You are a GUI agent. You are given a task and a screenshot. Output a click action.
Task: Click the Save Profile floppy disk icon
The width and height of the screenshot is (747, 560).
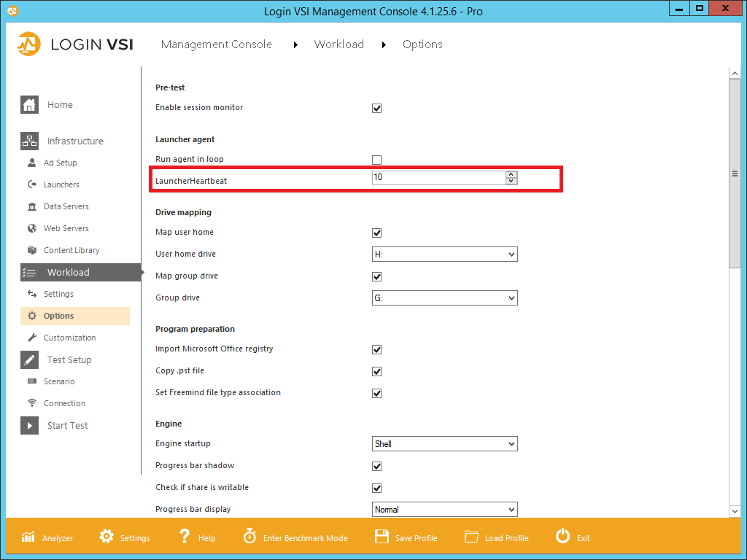pyautogui.click(x=382, y=536)
